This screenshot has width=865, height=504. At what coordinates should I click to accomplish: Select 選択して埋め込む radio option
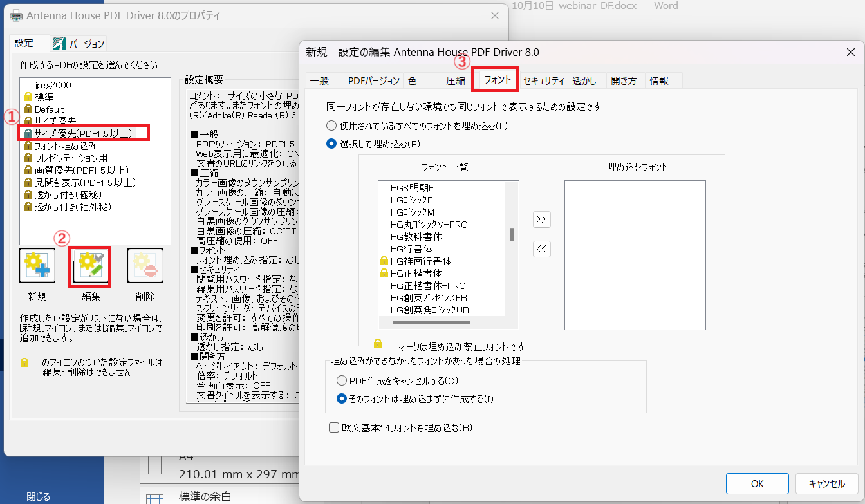coord(332,144)
